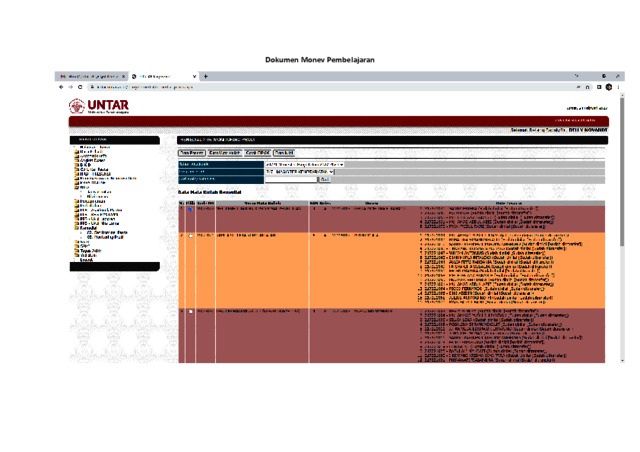Open the first dropdown in the filter form

pos(304,163)
